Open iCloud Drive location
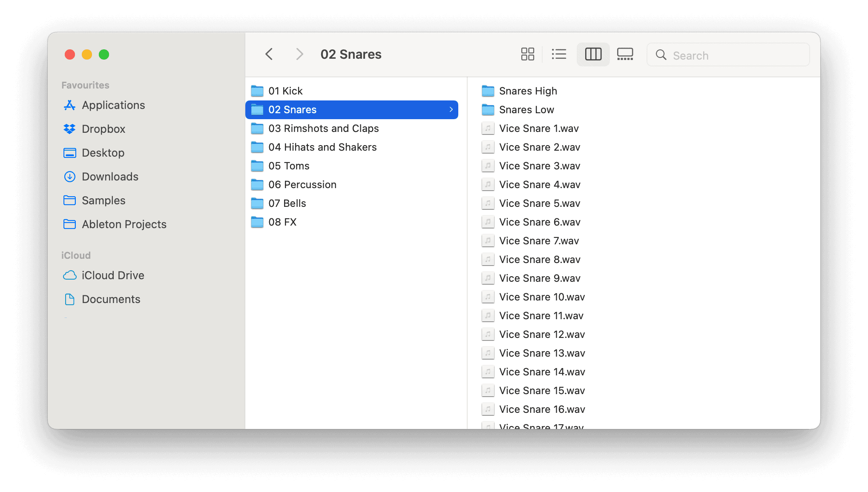This screenshot has height=492, width=868. click(113, 275)
